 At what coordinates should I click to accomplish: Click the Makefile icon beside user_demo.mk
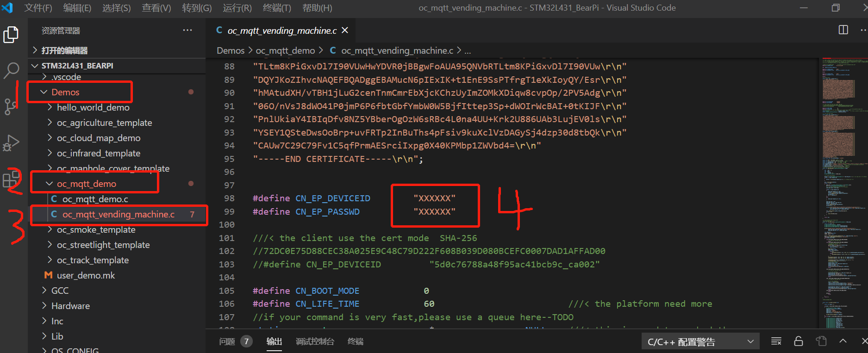[48, 275]
